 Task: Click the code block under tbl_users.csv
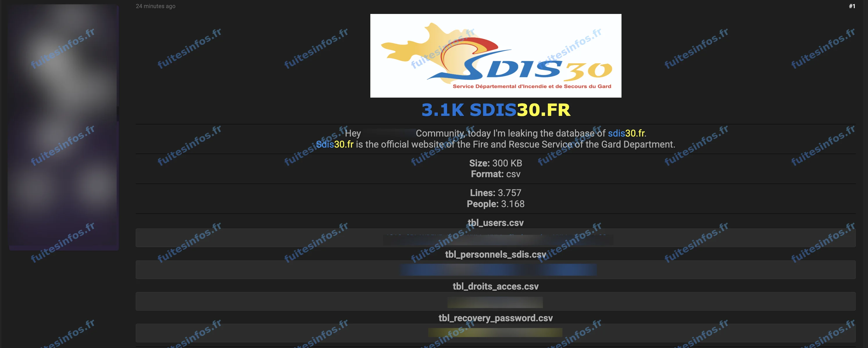(496, 238)
